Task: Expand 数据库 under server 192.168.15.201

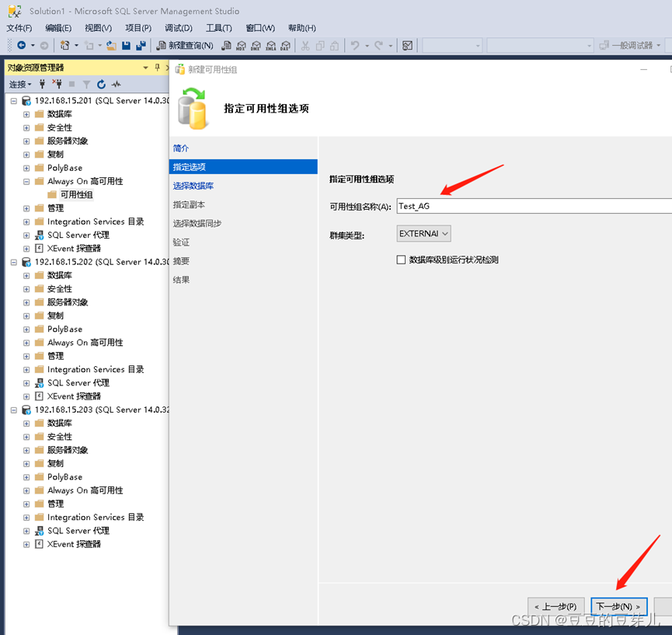Action: click(x=26, y=114)
